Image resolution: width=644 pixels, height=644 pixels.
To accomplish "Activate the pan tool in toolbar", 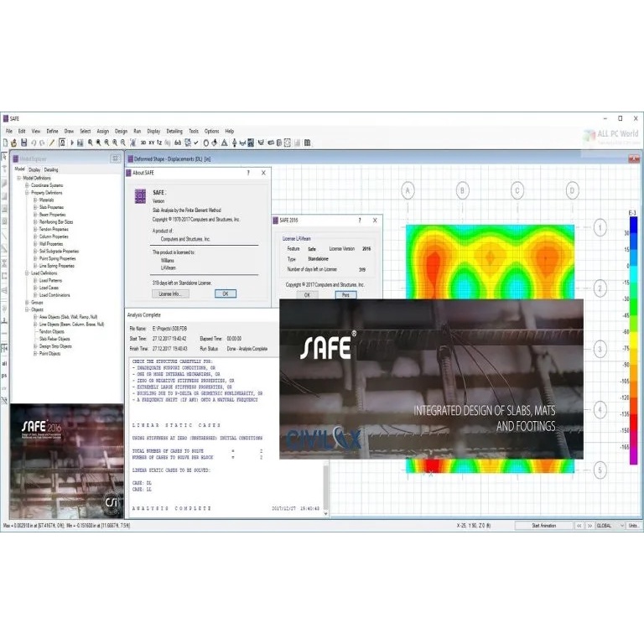I will click(x=132, y=143).
